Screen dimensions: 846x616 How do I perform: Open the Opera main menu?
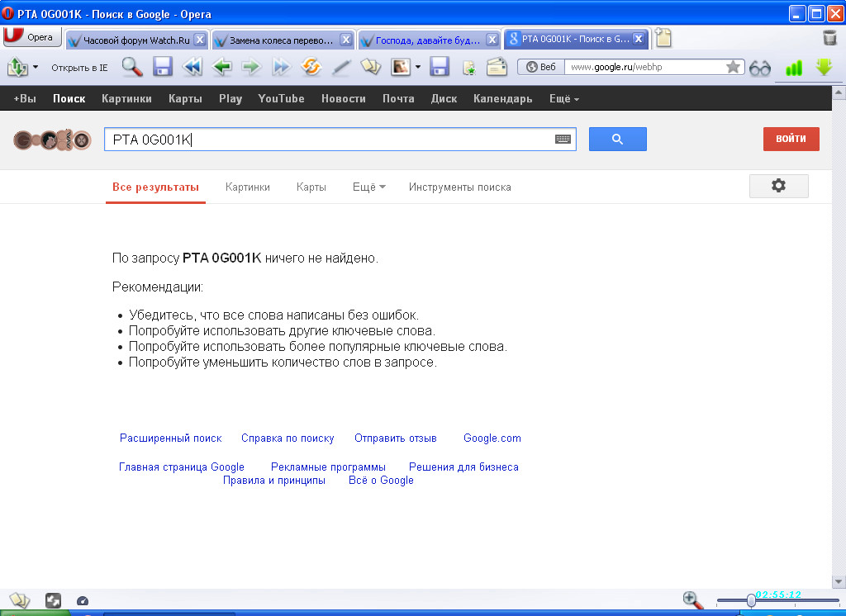31,38
